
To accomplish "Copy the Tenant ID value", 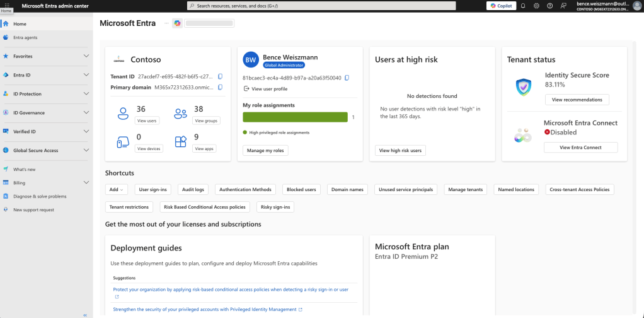I will coord(220,76).
